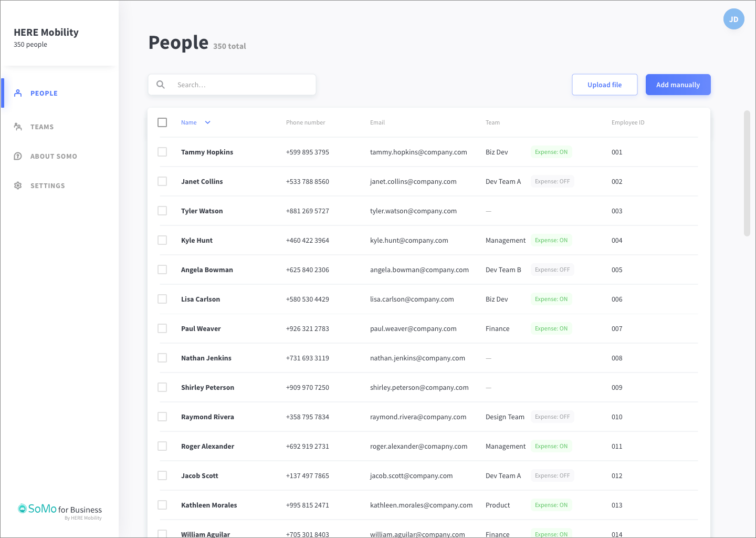Switch to the Teams menu item
The width and height of the screenshot is (756, 538).
[42, 127]
